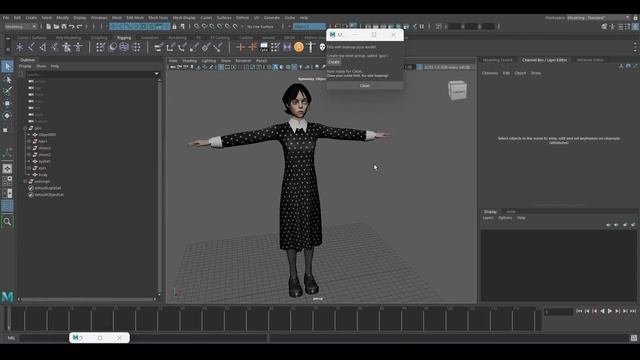Expand the set node below body
Viewport: 640px width, 360px height.
pyautogui.click(x=25, y=181)
